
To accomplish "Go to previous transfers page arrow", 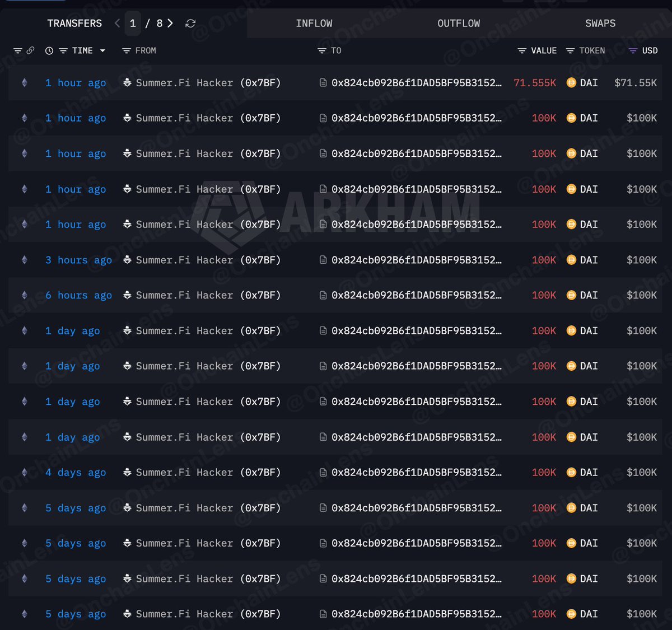I will (x=117, y=23).
